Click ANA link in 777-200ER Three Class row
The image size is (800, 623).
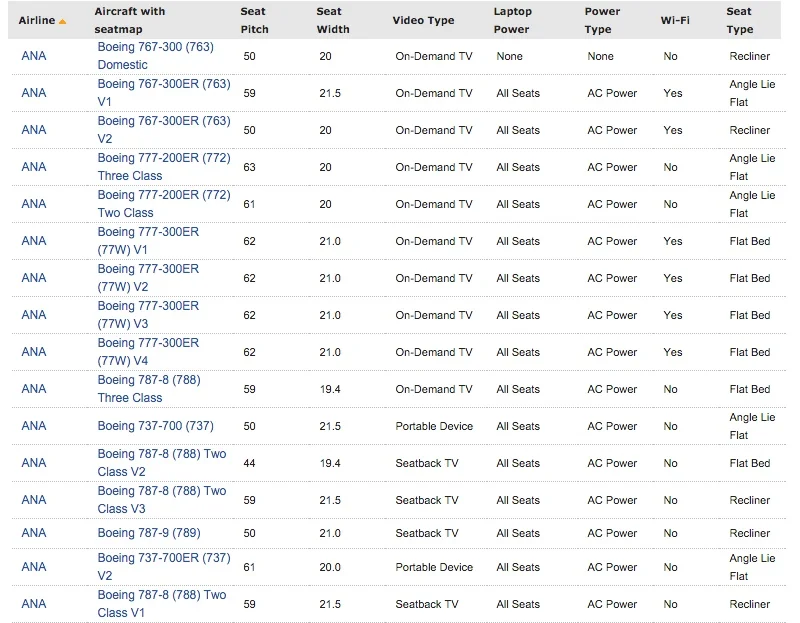point(34,167)
